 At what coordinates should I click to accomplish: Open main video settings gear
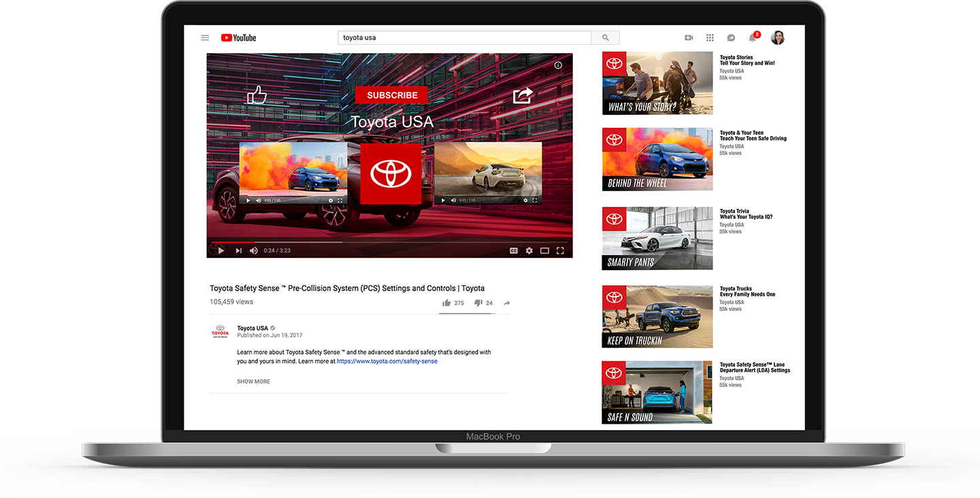click(x=529, y=250)
